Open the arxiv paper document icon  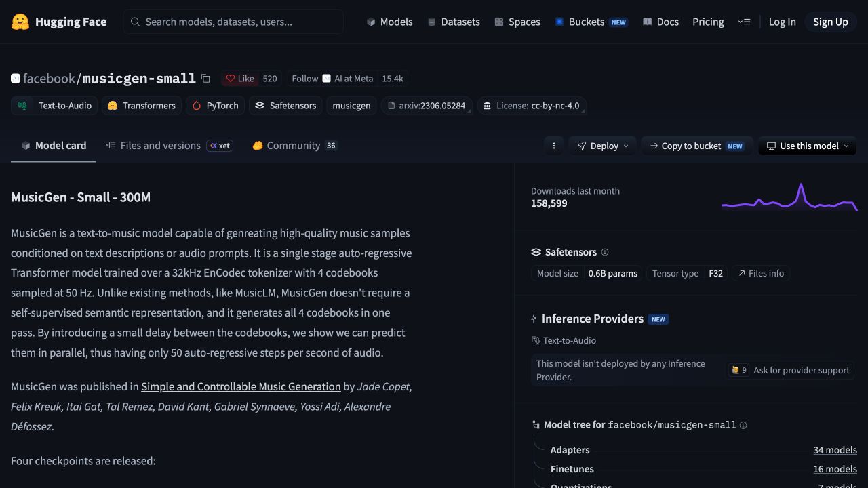(391, 106)
